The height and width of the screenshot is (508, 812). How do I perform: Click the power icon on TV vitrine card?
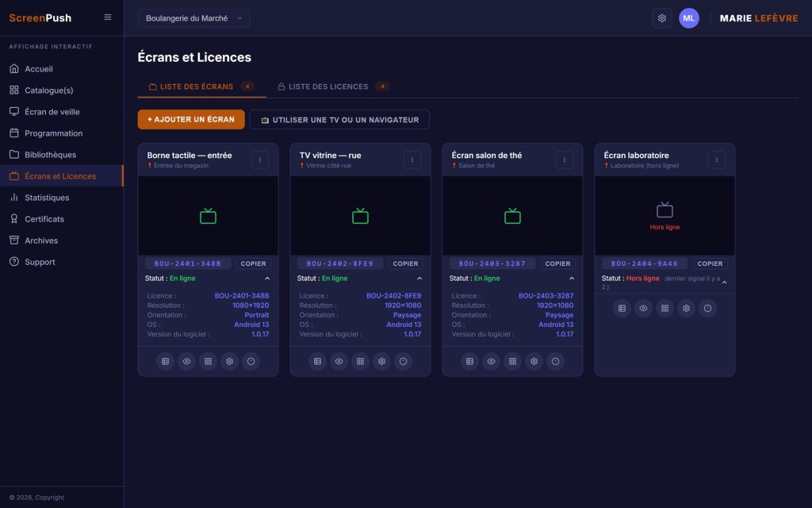point(404,361)
